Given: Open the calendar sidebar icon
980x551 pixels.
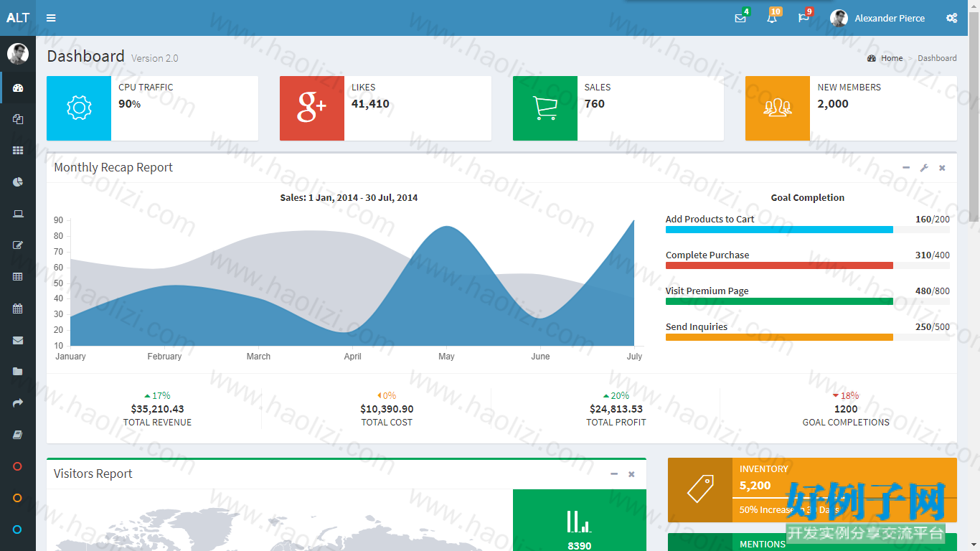Looking at the screenshot, I should (x=18, y=309).
